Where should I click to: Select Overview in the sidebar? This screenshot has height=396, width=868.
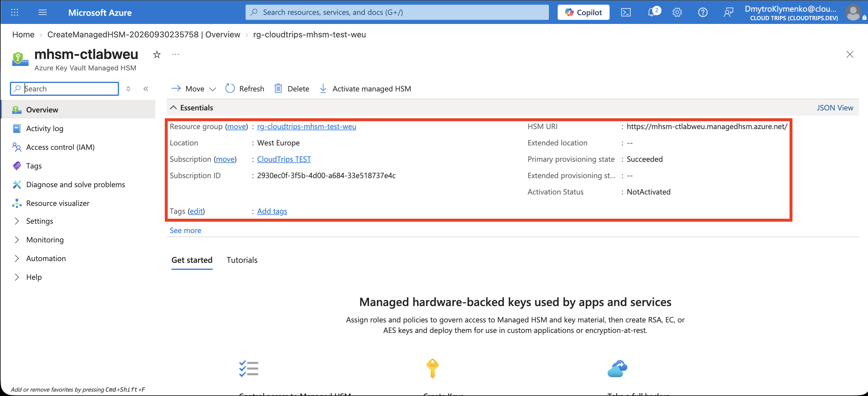tap(78, 110)
